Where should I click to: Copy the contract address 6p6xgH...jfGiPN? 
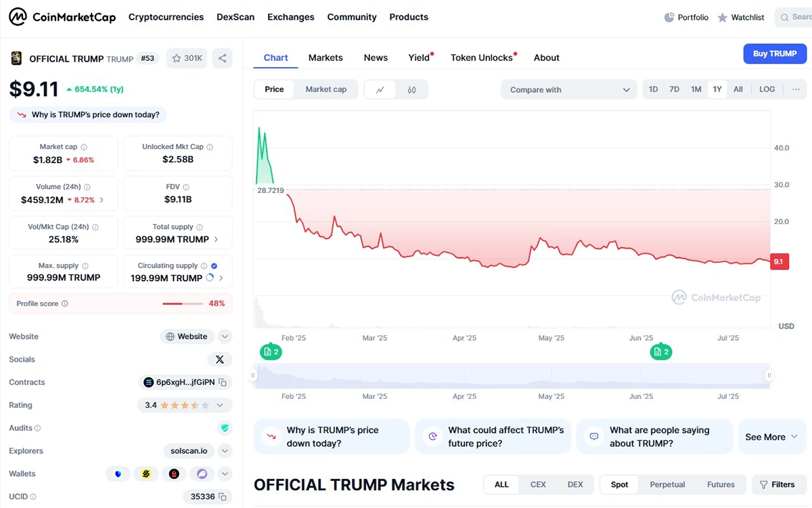pos(223,382)
